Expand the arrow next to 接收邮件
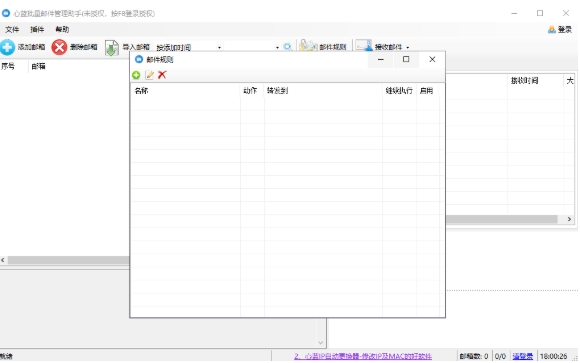The width and height of the screenshot is (580, 363). coord(408,47)
